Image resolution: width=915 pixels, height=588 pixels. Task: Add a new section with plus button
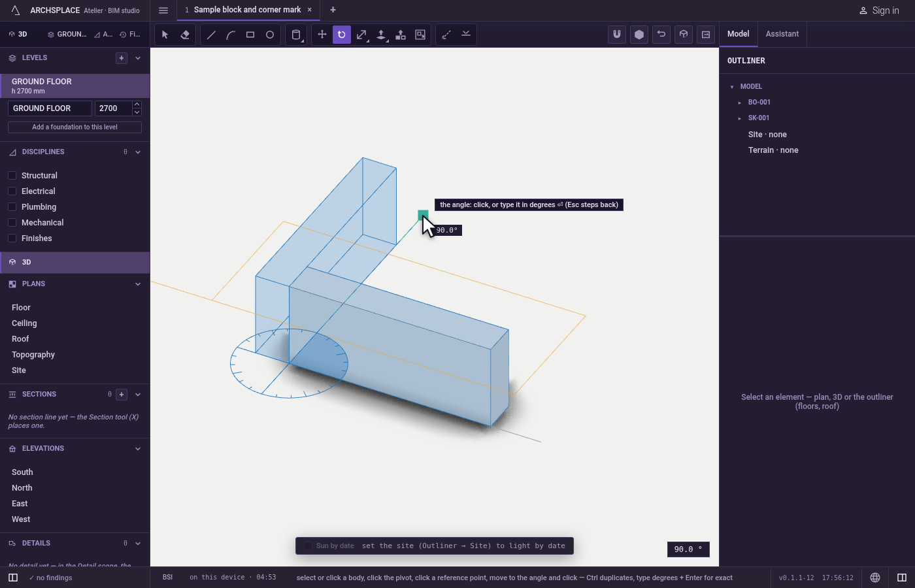(122, 395)
